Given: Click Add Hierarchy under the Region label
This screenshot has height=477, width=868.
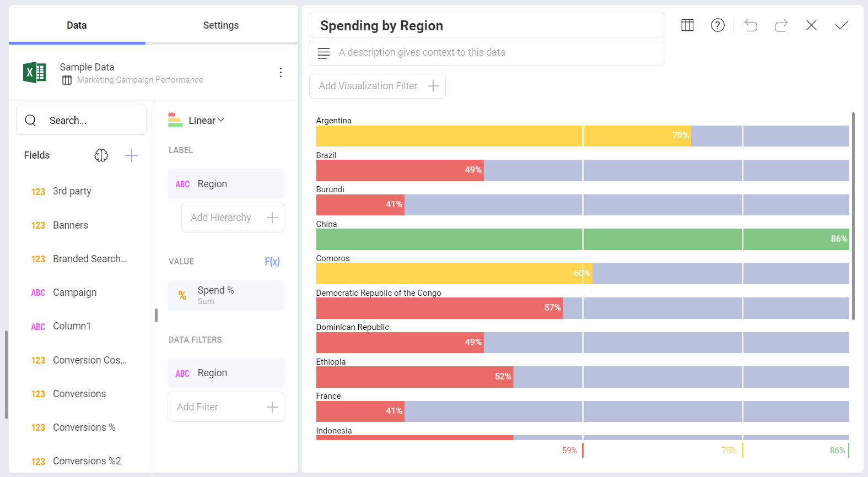Looking at the screenshot, I should 232,218.
